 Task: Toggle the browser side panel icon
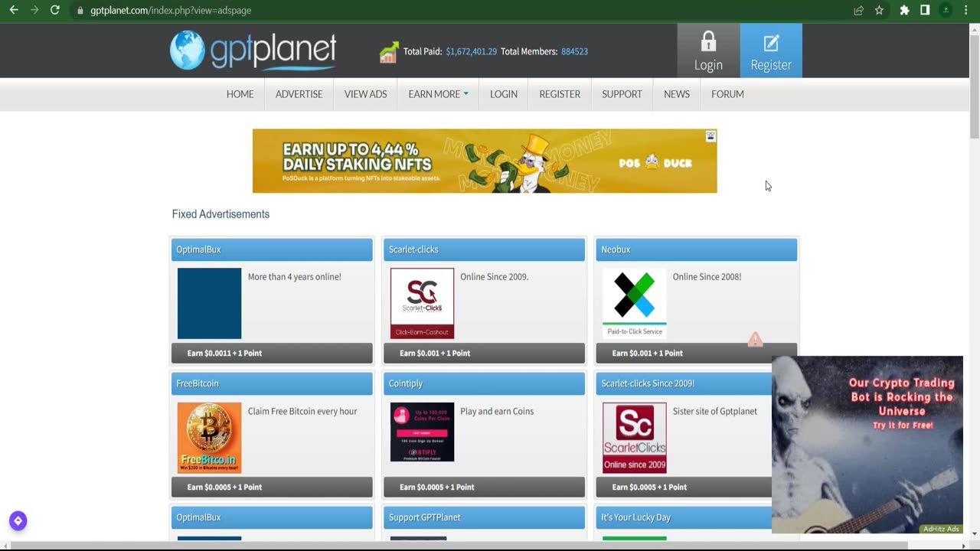[925, 10]
